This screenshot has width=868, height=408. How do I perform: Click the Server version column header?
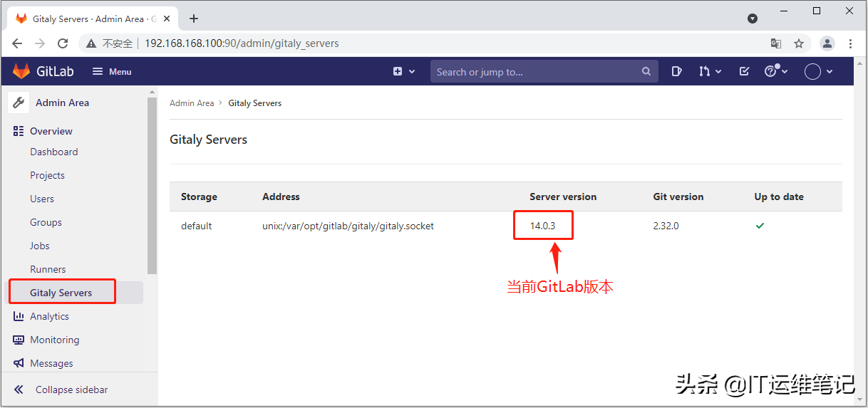pyautogui.click(x=563, y=197)
